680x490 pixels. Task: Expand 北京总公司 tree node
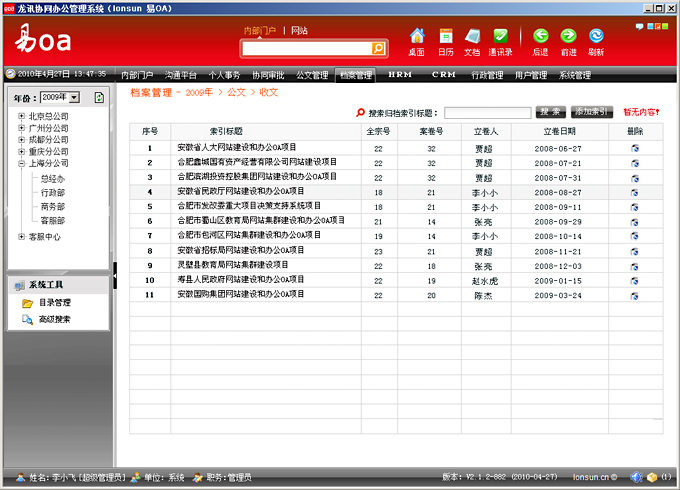pyautogui.click(x=21, y=116)
